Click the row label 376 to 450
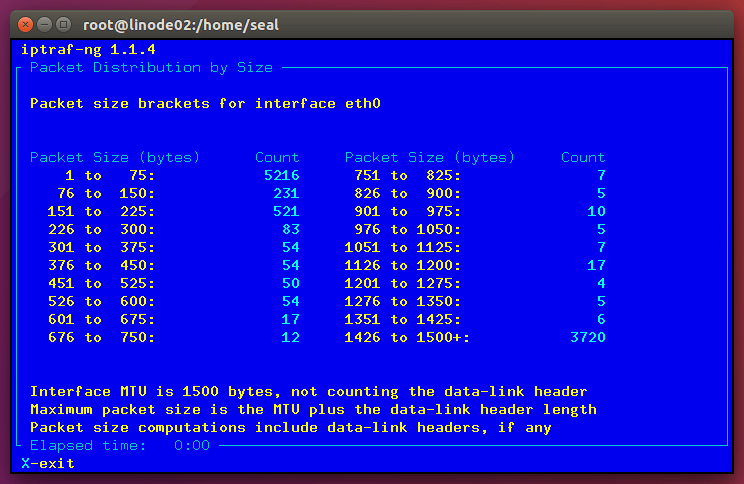The height and width of the screenshot is (484, 744). [x=102, y=265]
